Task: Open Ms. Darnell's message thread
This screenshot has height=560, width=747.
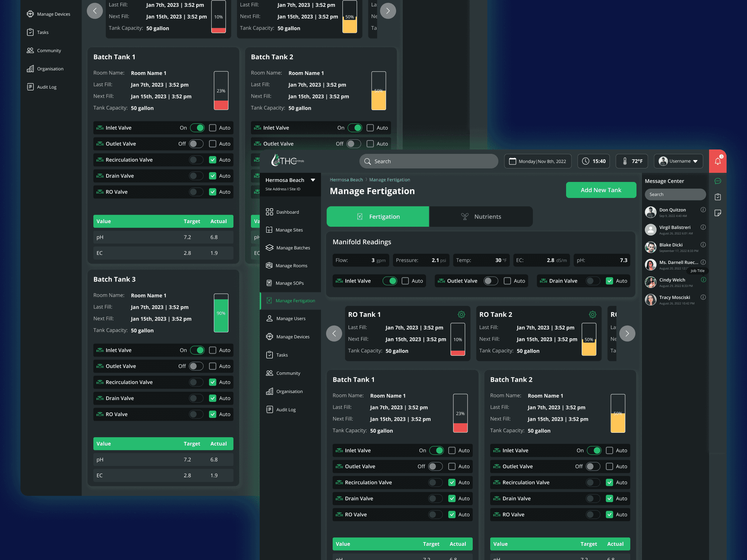Action: (x=675, y=264)
